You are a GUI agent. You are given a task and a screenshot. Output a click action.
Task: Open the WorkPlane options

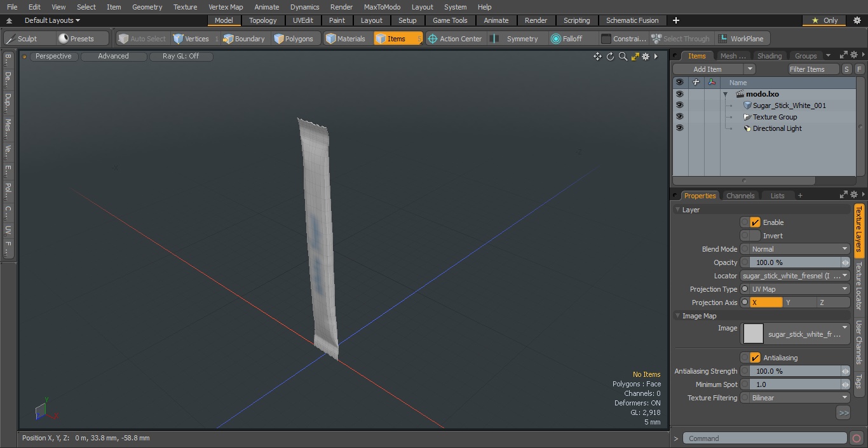coord(743,39)
